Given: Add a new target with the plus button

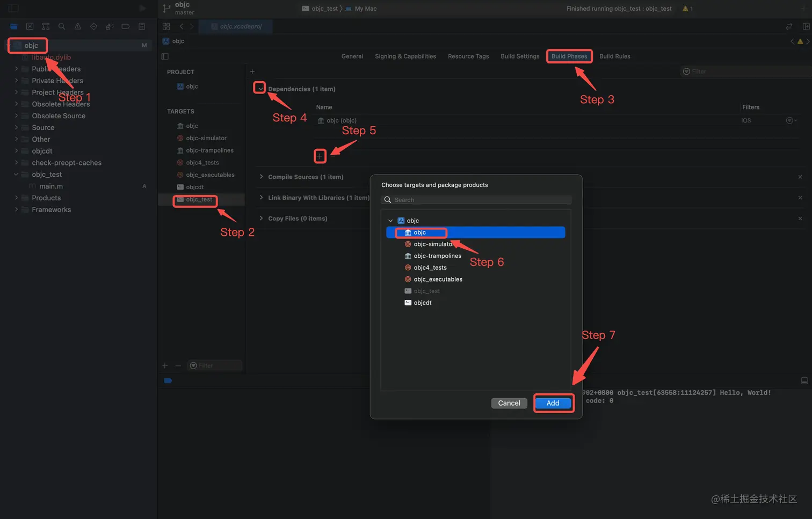Looking at the screenshot, I should click(x=165, y=365).
